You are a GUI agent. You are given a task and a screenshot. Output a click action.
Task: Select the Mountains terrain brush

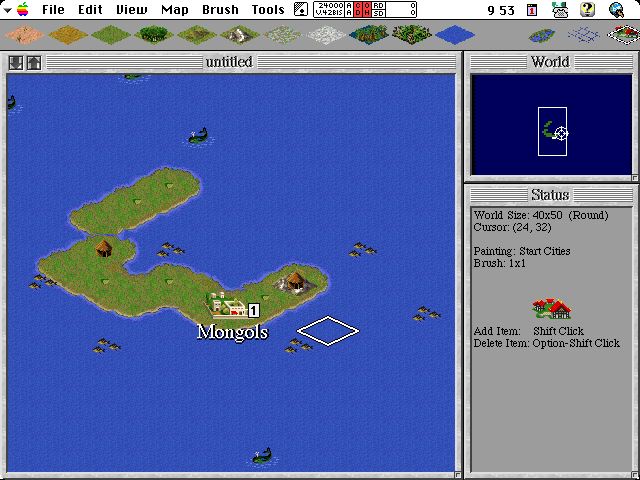[240, 34]
